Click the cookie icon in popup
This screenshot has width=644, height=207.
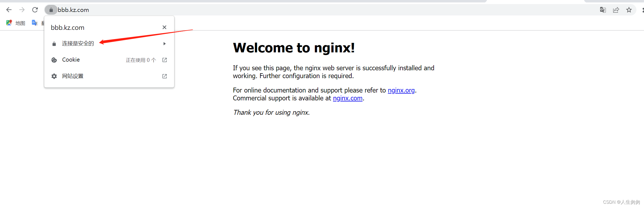point(54,60)
